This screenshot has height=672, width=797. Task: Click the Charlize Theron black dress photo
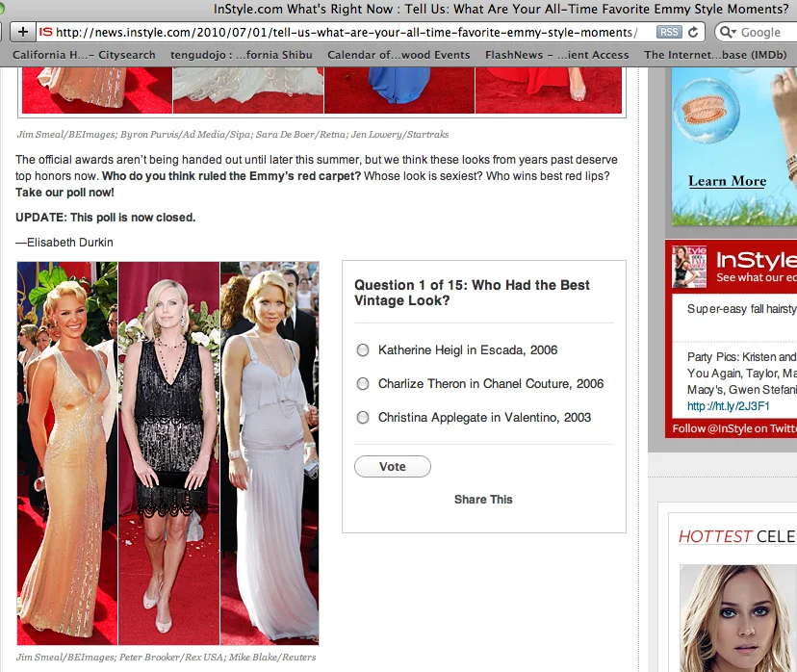click(x=168, y=453)
